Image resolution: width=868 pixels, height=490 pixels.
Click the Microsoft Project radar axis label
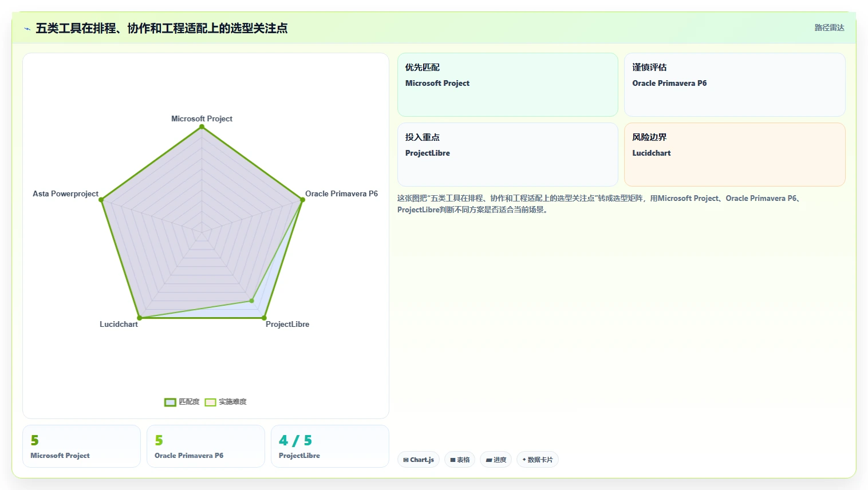pyautogui.click(x=202, y=118)
